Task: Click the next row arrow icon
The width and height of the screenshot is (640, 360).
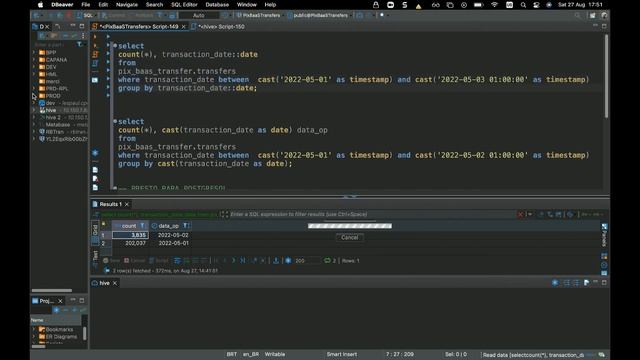Action: (234, 260)
